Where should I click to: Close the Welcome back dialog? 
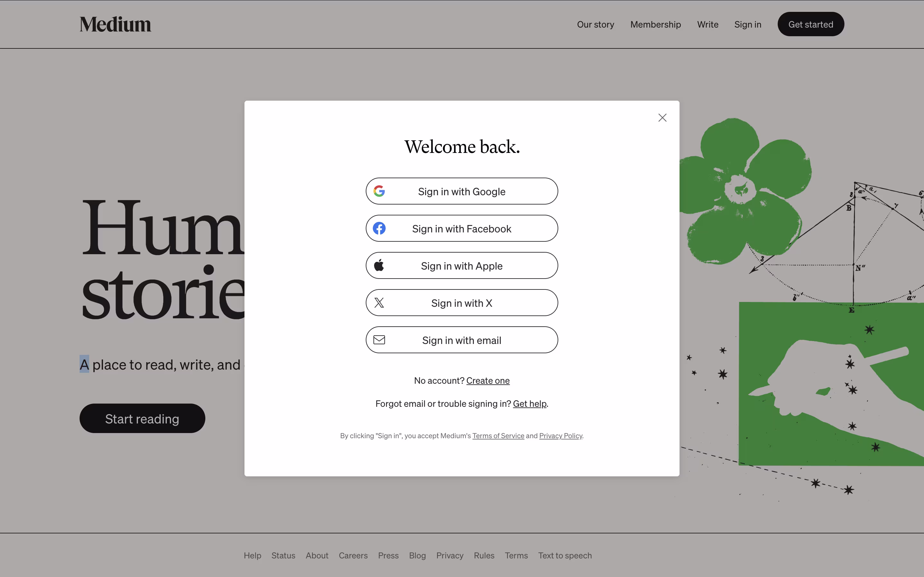click(662, 118)
